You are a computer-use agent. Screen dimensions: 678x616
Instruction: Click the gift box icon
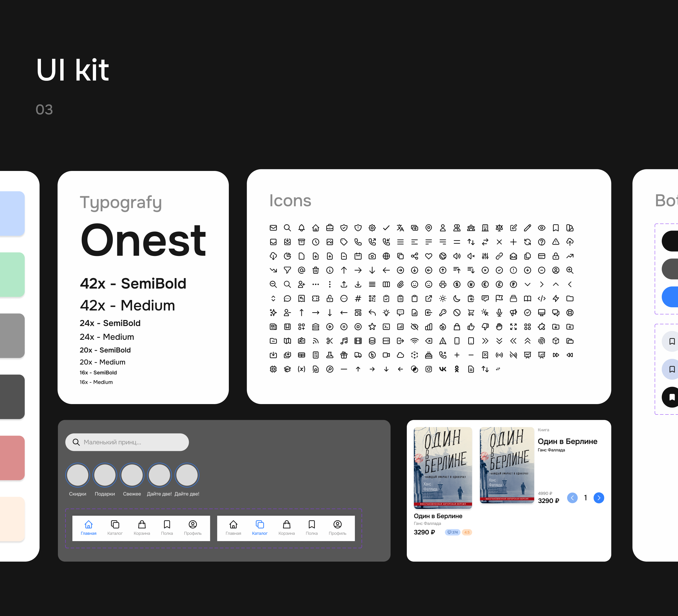pos(344,355)
